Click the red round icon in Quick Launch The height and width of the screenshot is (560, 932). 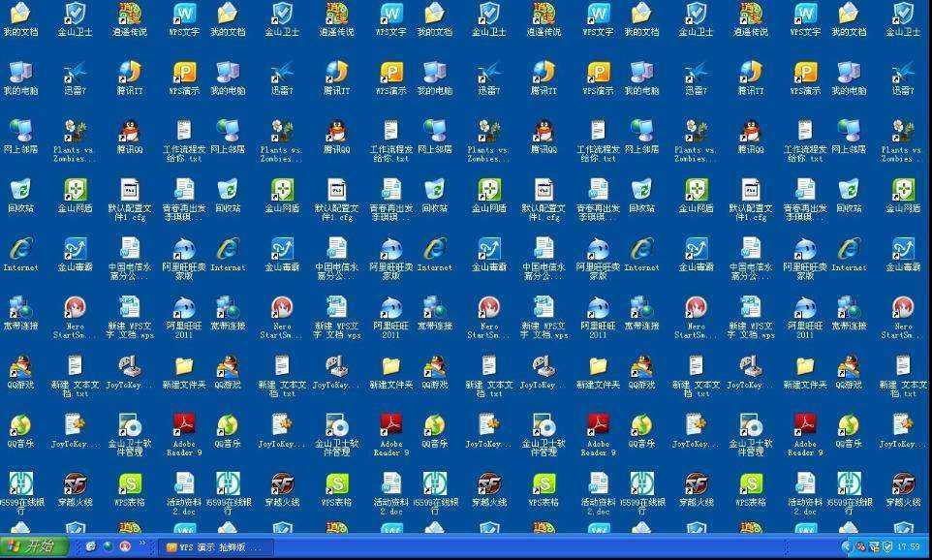point(125,547)
